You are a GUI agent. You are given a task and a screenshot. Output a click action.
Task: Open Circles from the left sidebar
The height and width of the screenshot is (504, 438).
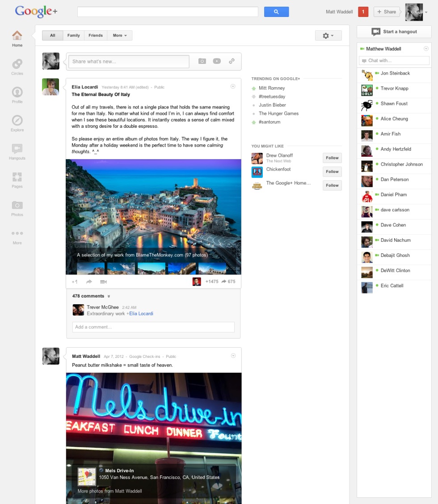click(17, 65)
